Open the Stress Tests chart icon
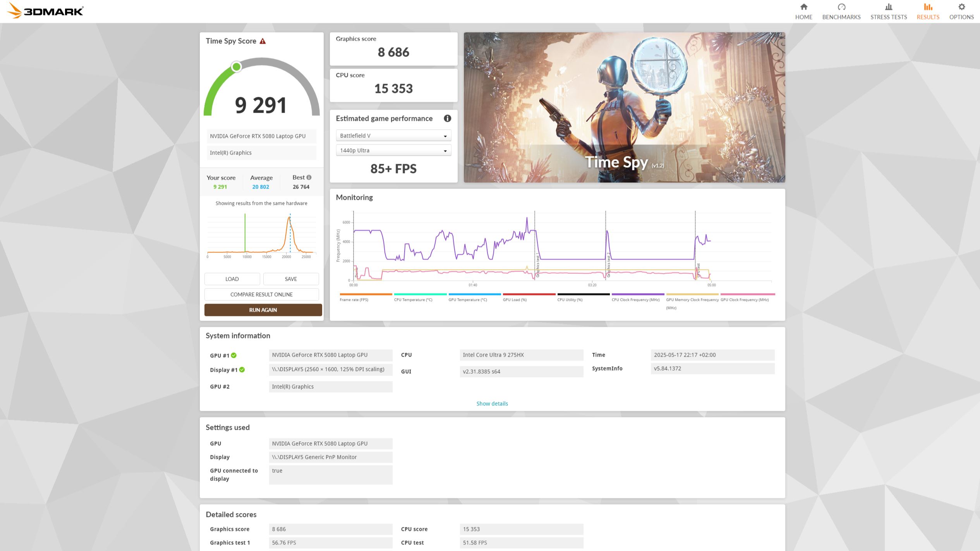The height and width of the screenshot is (551, 980). coord(889,7)
